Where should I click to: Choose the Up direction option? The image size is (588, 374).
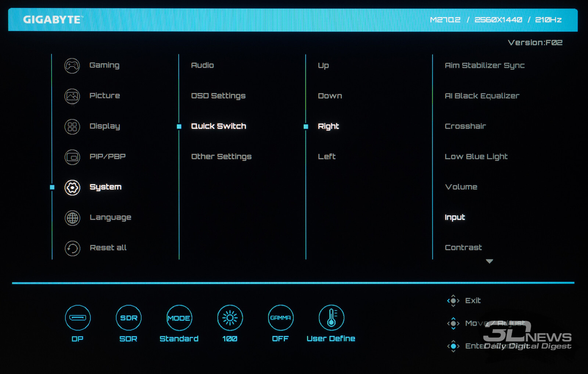[x=323, y=66]
